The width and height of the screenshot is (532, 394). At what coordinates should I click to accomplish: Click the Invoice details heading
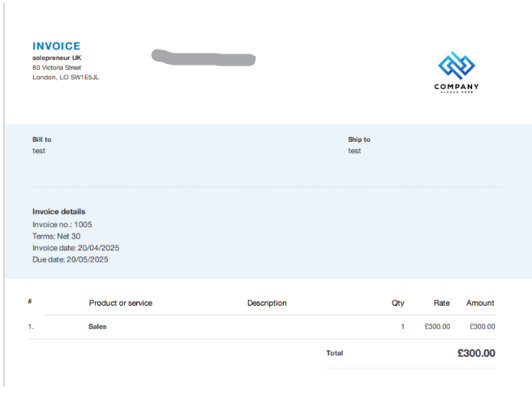pyautogui.click(x=58, y=212)
